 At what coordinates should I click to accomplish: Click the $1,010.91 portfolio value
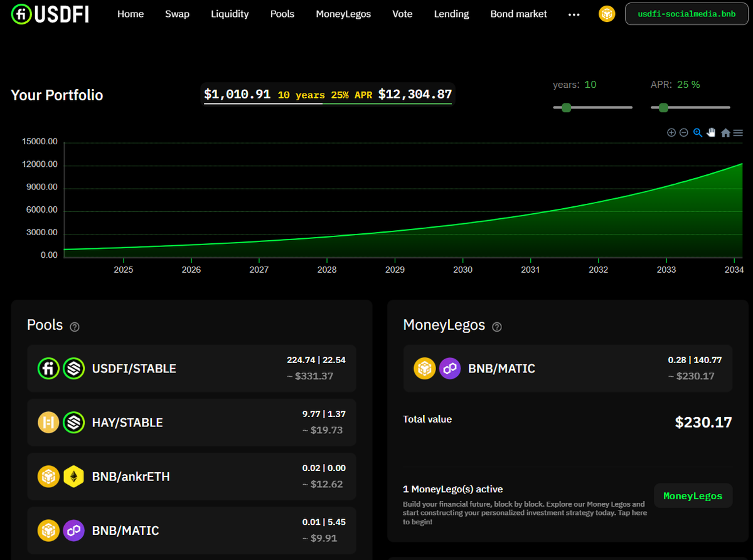(x=237, y=95)
